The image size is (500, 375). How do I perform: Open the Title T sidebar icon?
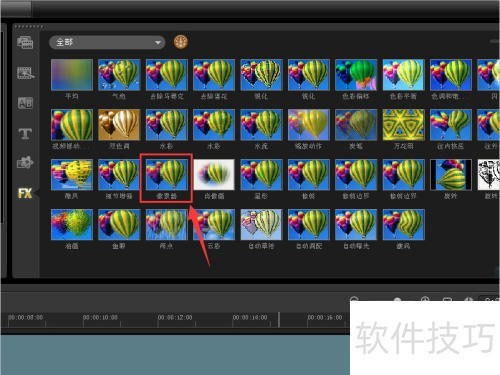click(x=25, y=134)
